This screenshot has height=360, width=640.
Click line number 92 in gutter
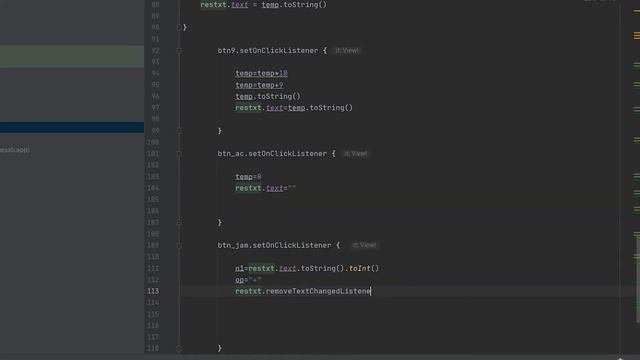pyautogui.click(x=155, y=51)
